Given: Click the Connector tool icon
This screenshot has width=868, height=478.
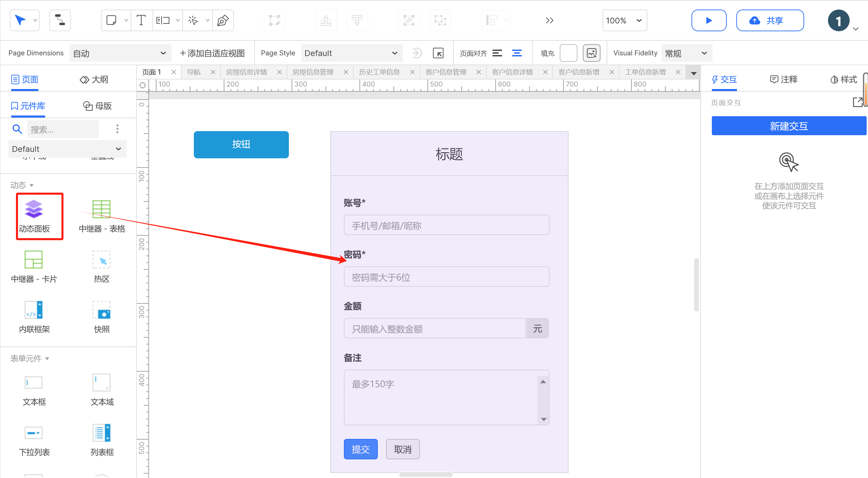Looking at the screenshot, I should 60,20.
